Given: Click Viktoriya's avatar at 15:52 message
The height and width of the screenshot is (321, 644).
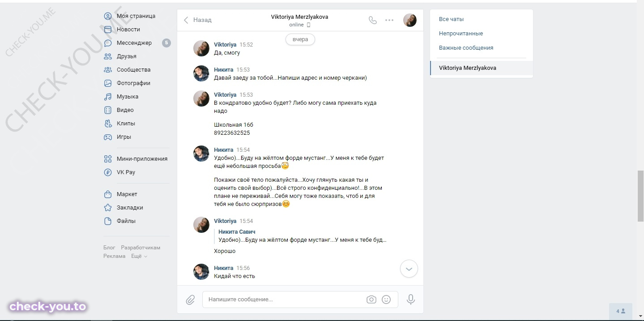Looking at the screenshot, I should [x=201, y=48].
